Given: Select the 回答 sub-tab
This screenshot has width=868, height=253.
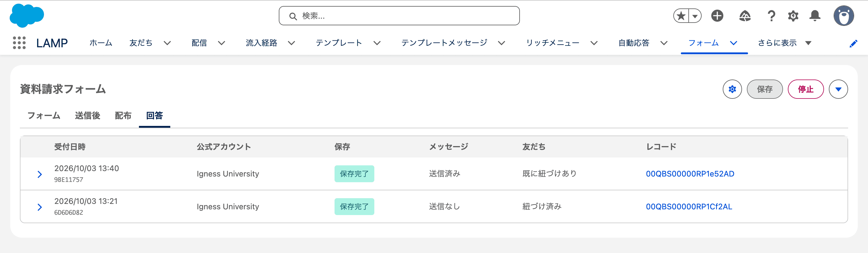Looking at the screenshot, I should (154, 116).
